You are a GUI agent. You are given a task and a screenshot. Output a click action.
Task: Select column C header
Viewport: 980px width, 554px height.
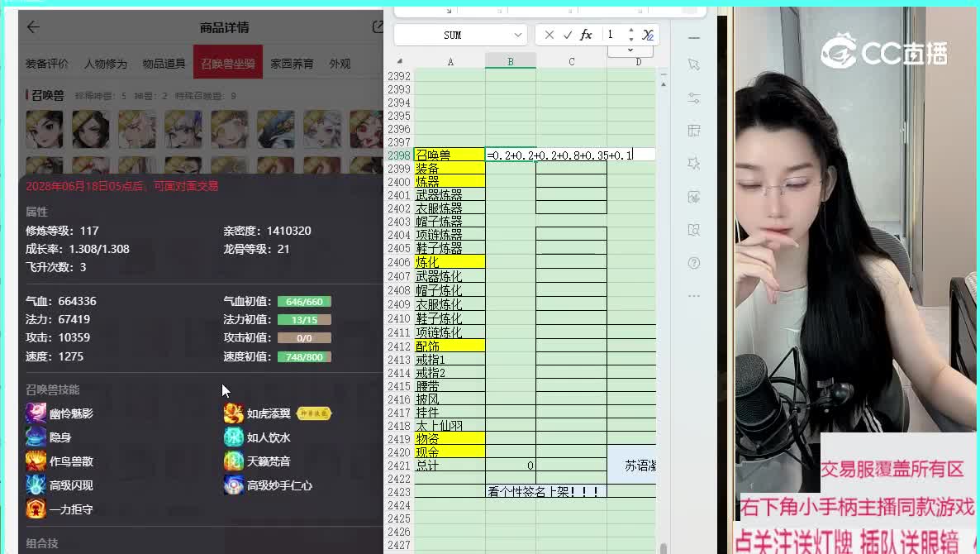[x=571, y=61]
